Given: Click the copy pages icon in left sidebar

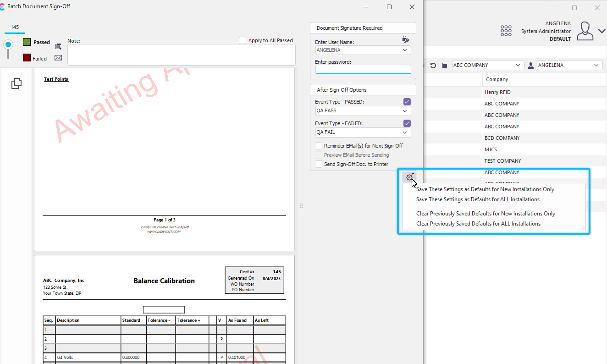Looking at the screenshot, I should coord(16,83).
